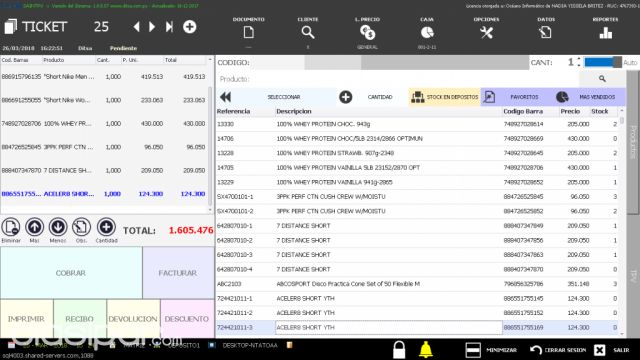Increase quantity with CANT stepper up arrow

(x=579, y=60)
